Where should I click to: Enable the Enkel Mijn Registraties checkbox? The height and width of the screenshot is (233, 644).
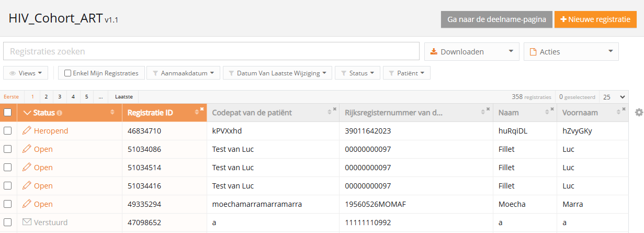coord(68,73)
